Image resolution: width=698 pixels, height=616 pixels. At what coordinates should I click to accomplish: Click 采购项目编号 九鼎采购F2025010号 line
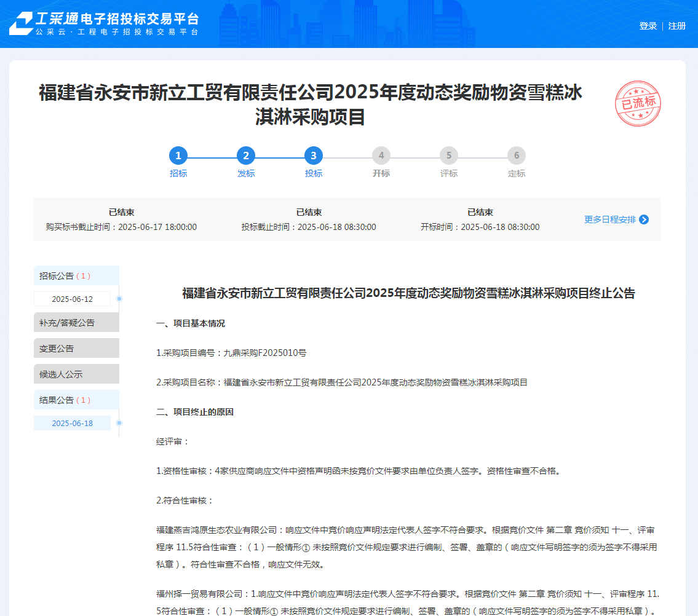[x=231, y=353]
